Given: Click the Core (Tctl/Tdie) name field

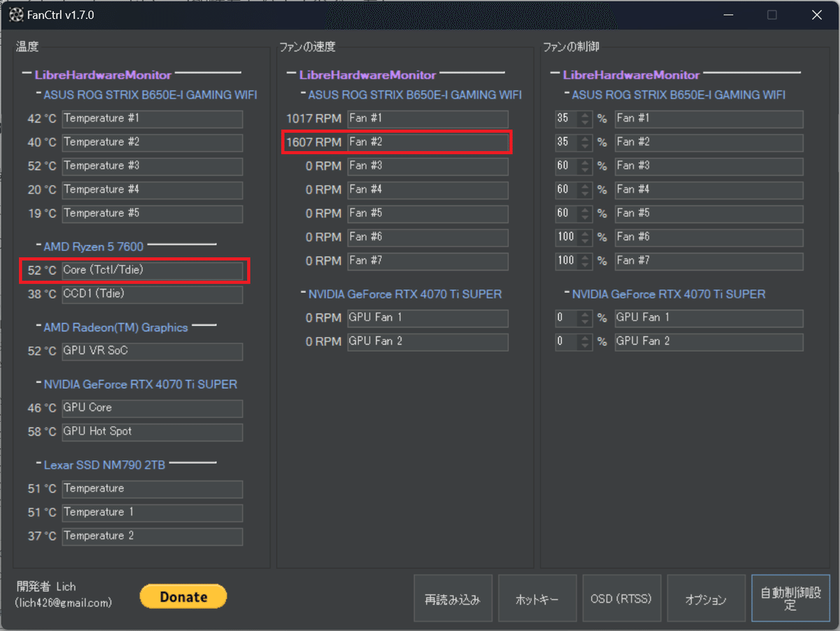Looking at the screenshot, I should [x=153, y=270].
